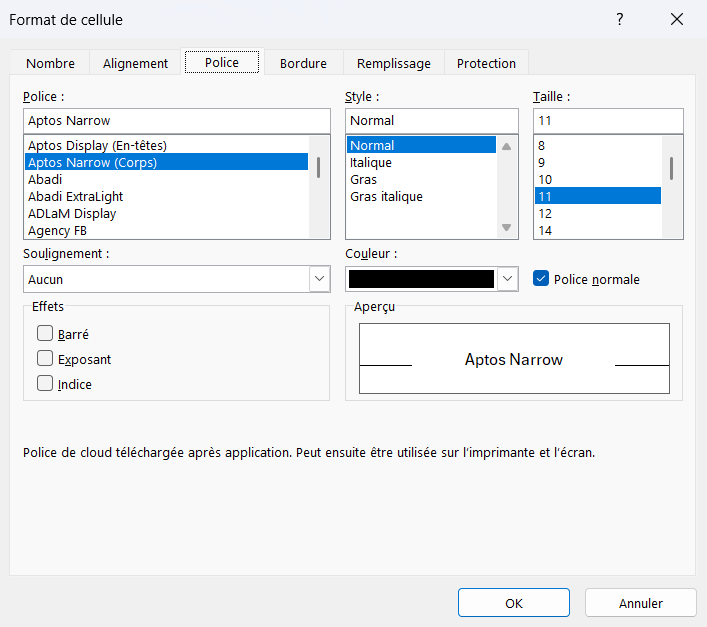Click style list scroll up arrow
707x627 pixels.
point(506,146)
